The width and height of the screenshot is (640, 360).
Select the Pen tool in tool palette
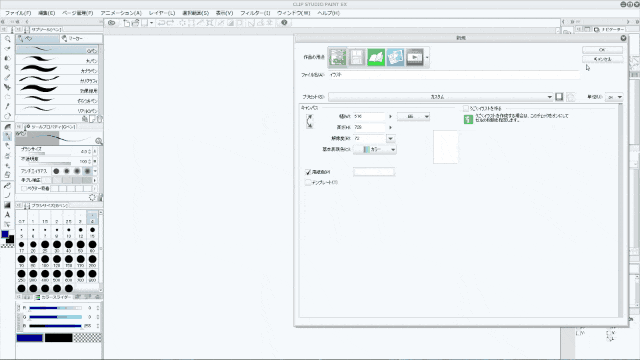[7, 136]
